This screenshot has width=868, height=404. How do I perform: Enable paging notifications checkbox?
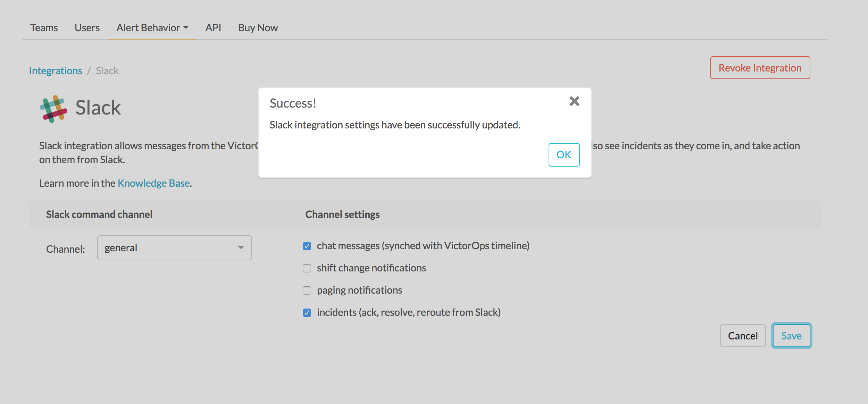pos(307,291)
